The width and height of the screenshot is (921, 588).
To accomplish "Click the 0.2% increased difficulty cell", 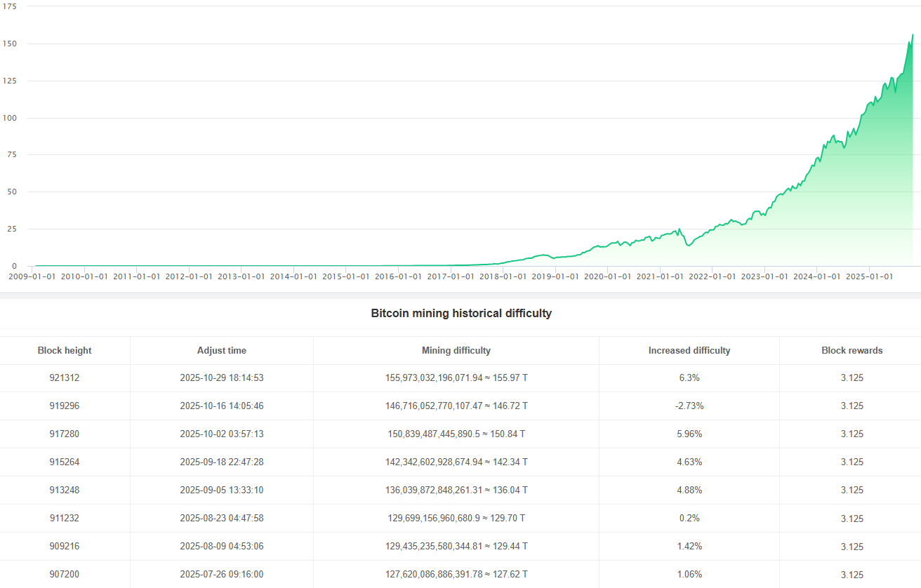I will (x=689, y=518).
